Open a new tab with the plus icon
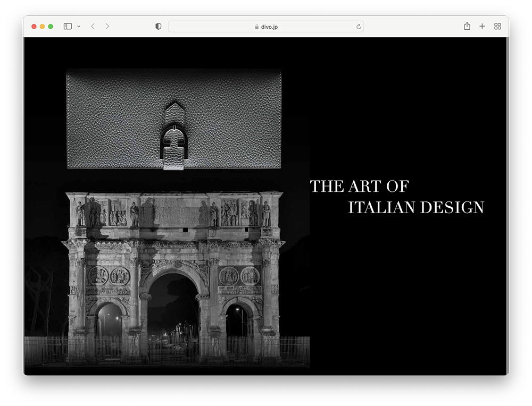Screen dimensions: 532x406 tap(482, 27)
